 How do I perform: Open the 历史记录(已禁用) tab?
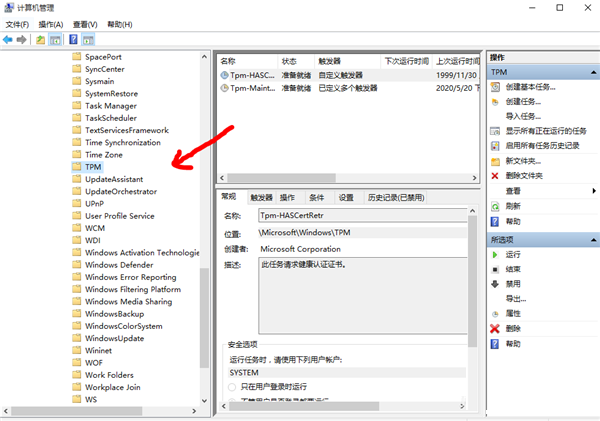[395, 197]
